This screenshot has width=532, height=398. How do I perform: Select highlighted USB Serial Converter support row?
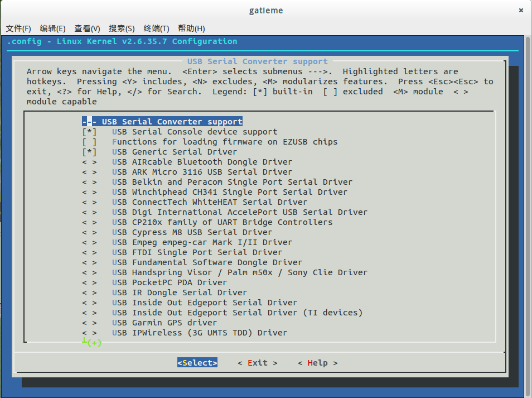pos(162,122)
